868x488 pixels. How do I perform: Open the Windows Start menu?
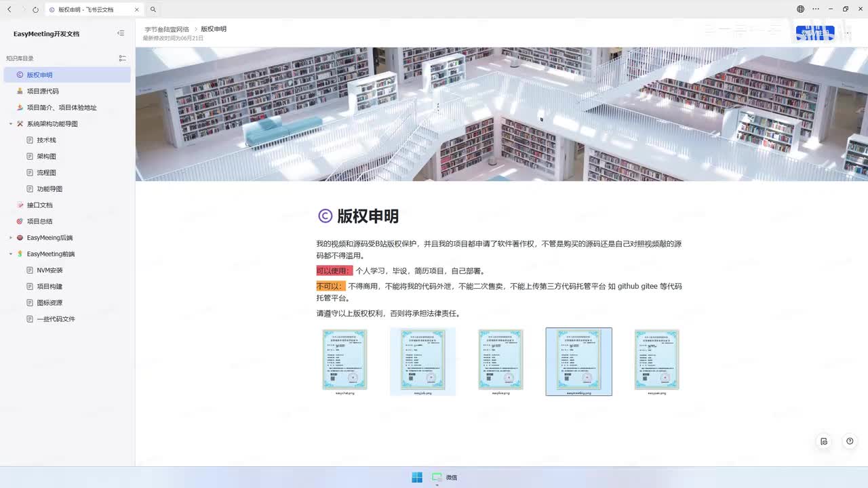tap(417, 477)
